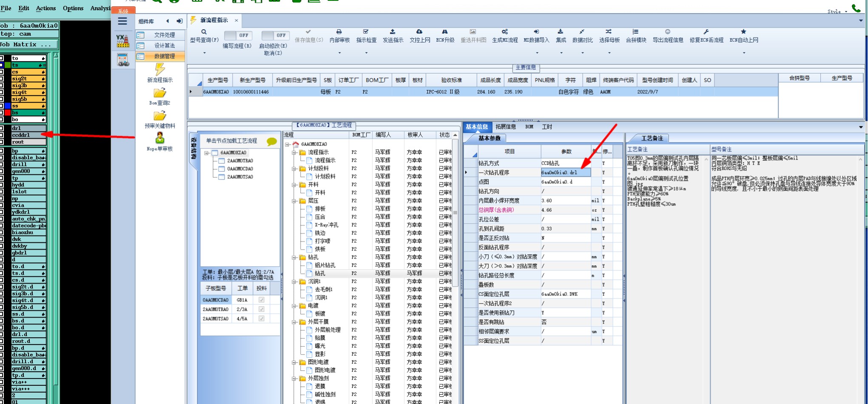Click blue color swatch of layer ss
This screenshot has height=404, width=868.
(x=7, y=106)
